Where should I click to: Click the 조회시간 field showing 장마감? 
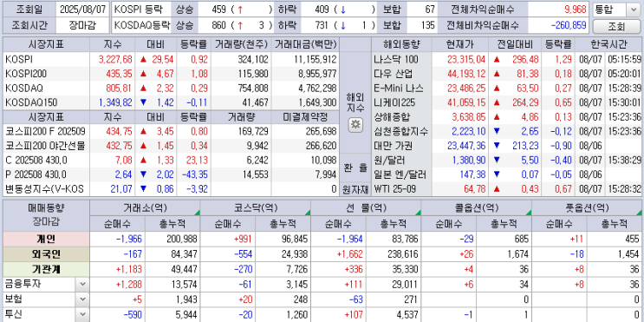click(x=82, y=25)
